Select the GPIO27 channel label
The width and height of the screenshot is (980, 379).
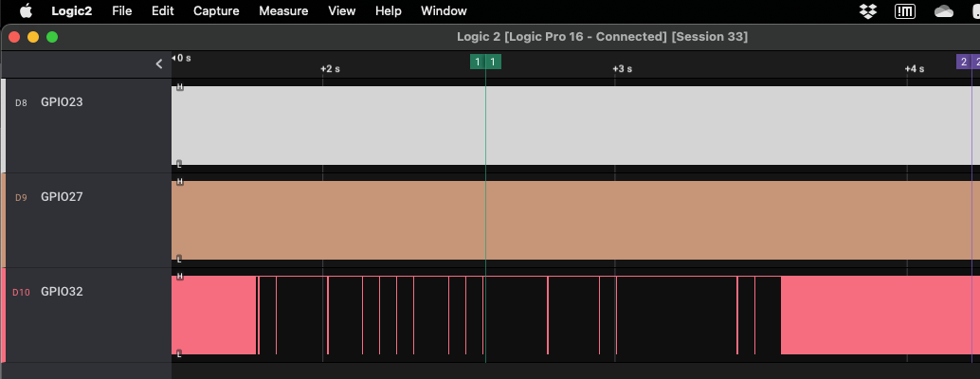pyautogui.click(x=62, y=197)
